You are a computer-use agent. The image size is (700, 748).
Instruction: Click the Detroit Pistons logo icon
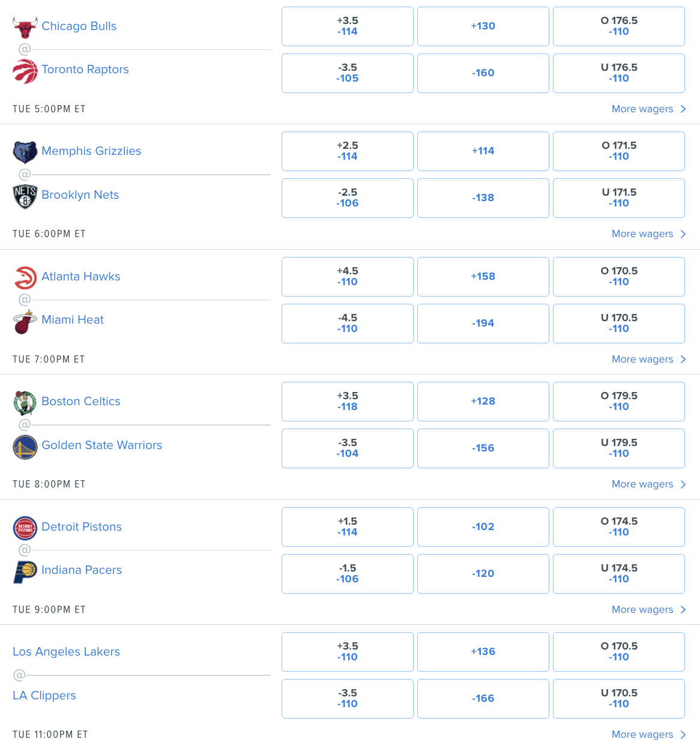pyautogui.click(x=25, y=528)
